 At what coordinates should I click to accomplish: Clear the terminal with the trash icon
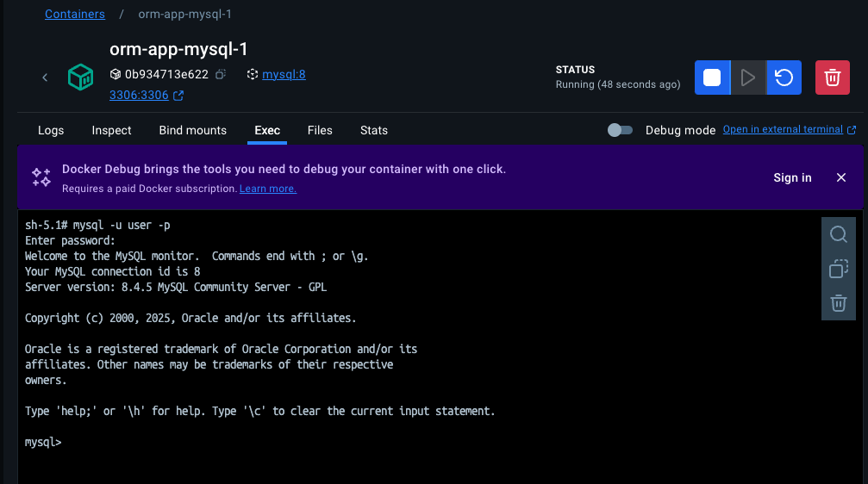pos(838,303)
